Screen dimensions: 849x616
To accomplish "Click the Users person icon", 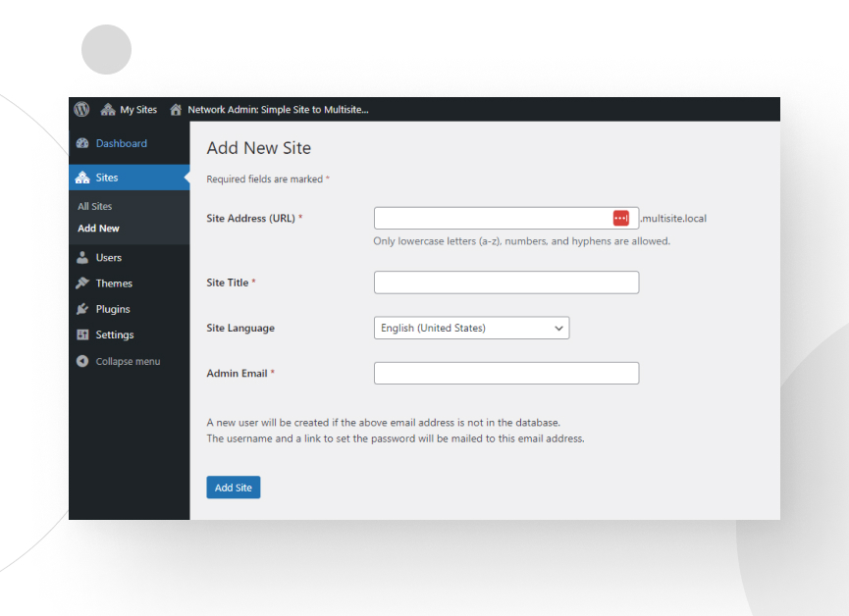I will pos(82,258).
